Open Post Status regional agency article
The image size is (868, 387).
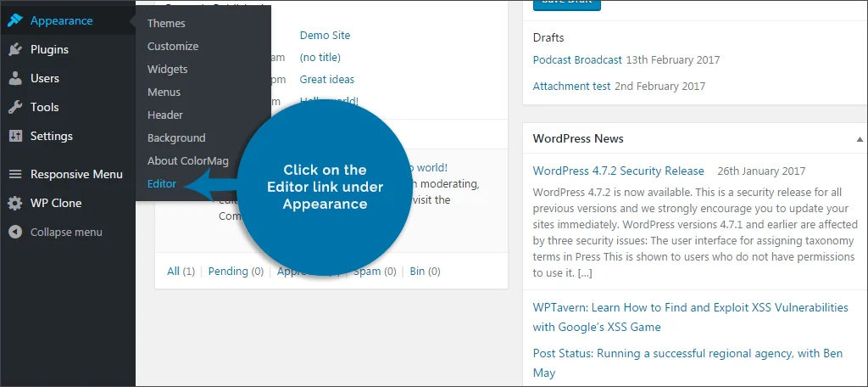click(687, 362)
